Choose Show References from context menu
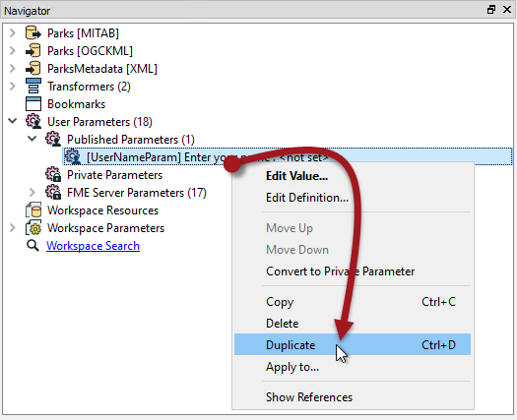Viewport: 517px width, 420px height. tap(353, 397)
